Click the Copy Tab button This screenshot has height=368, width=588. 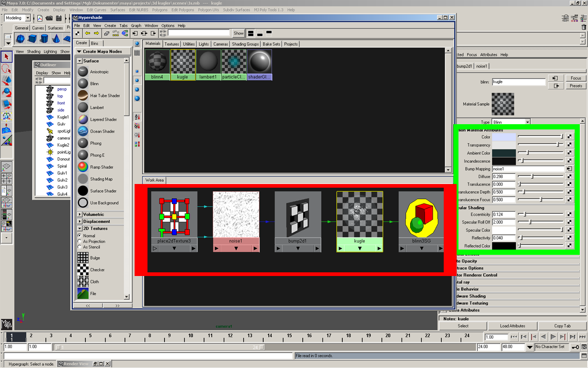562,326
